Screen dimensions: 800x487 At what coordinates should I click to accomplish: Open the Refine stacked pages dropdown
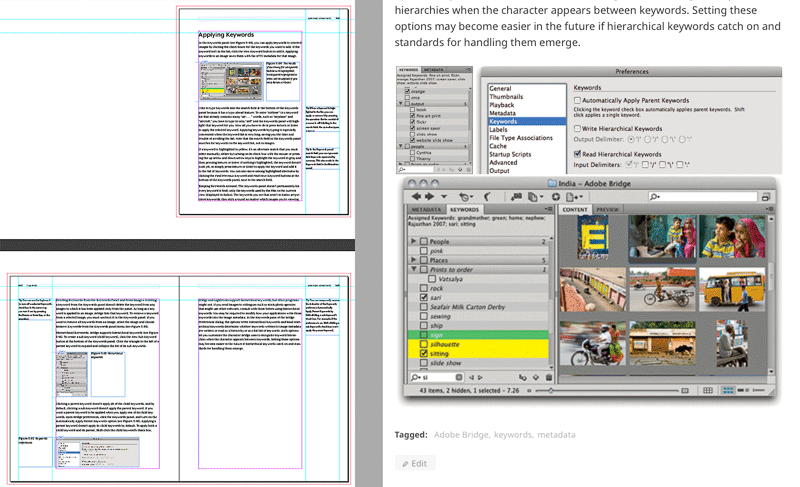pyautogui.click(x=535, y=197)
